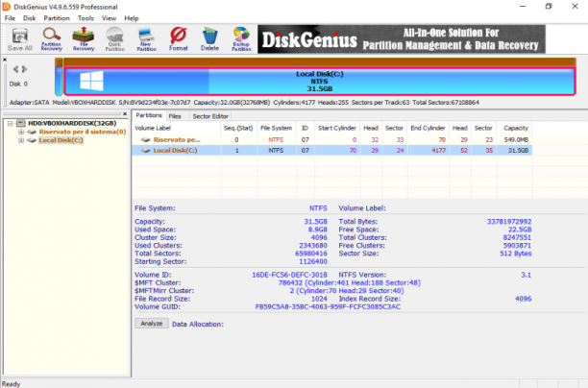Screen dimensions: 588x388
Task: Switch to the Files tab
Action: [x=175, y=116]
